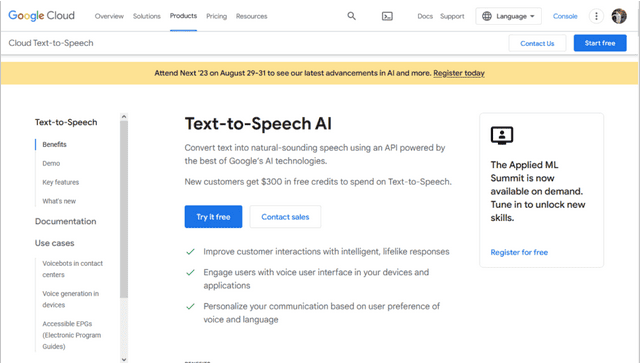Click the 'Engage users with voice' benefit text
Screen dimensions: 640x363
[316, 279]
